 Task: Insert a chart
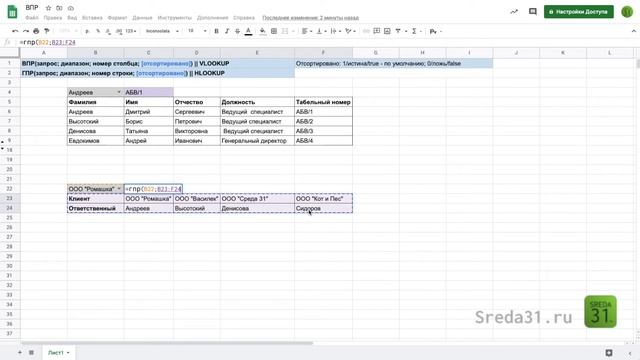[x=387, y=31]
